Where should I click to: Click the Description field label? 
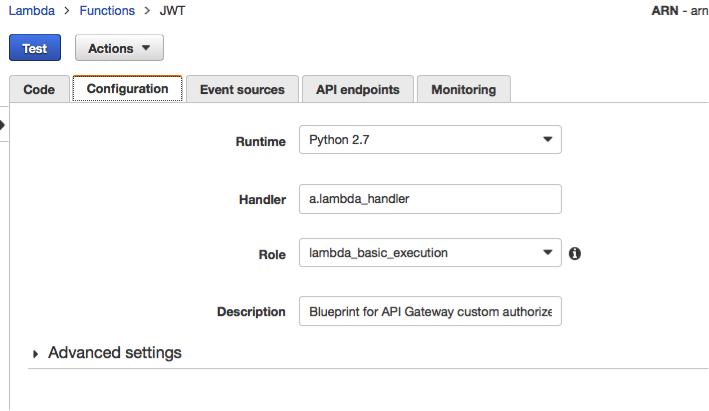(x=251, y=312)
